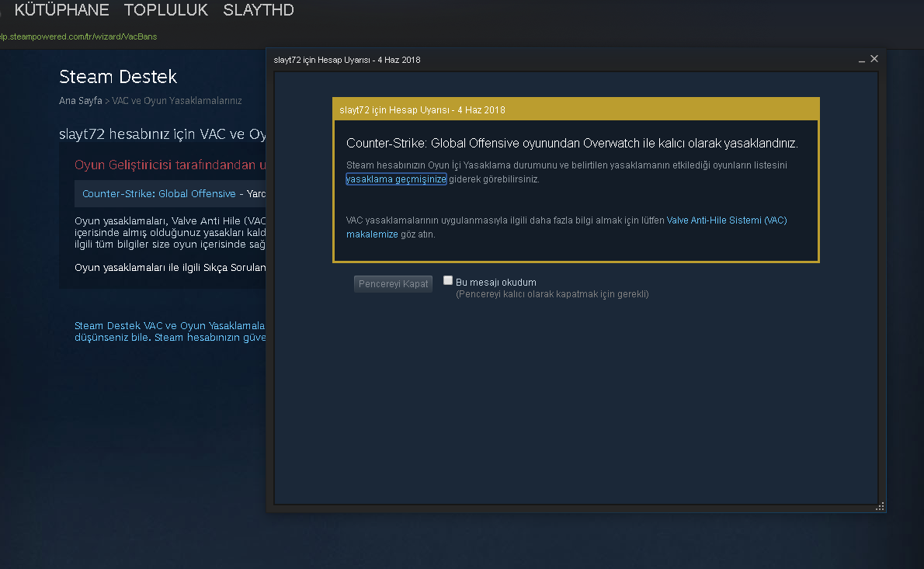Open the SLAYTHD profile menu
This screenshot has width=924, height=569.
[x=258, y=10]
